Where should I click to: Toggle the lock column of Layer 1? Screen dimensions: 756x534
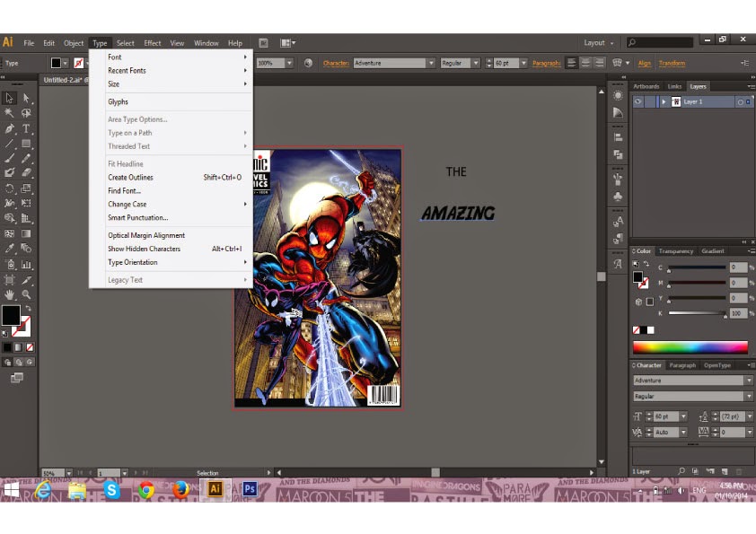coord(650,101)
